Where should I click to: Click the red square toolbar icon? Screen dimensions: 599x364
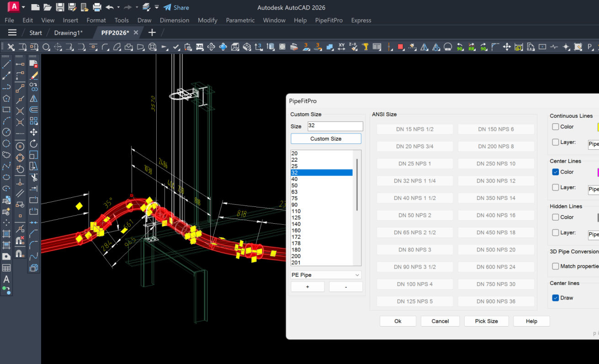401,47
